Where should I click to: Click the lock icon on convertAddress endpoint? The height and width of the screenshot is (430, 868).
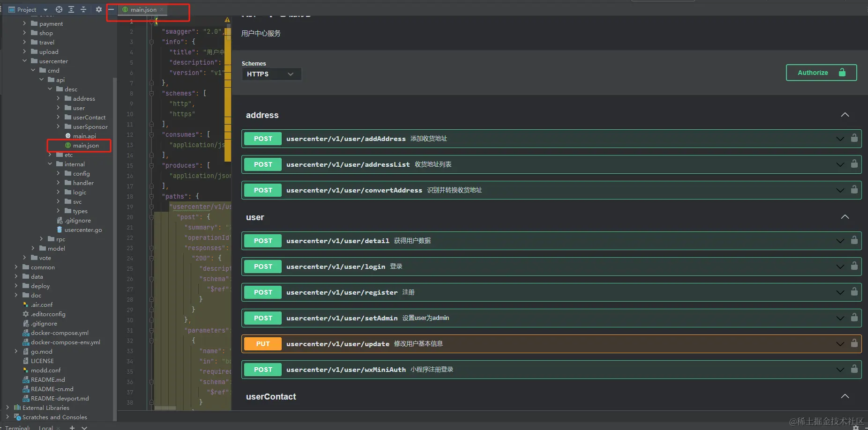coord(854,190)
